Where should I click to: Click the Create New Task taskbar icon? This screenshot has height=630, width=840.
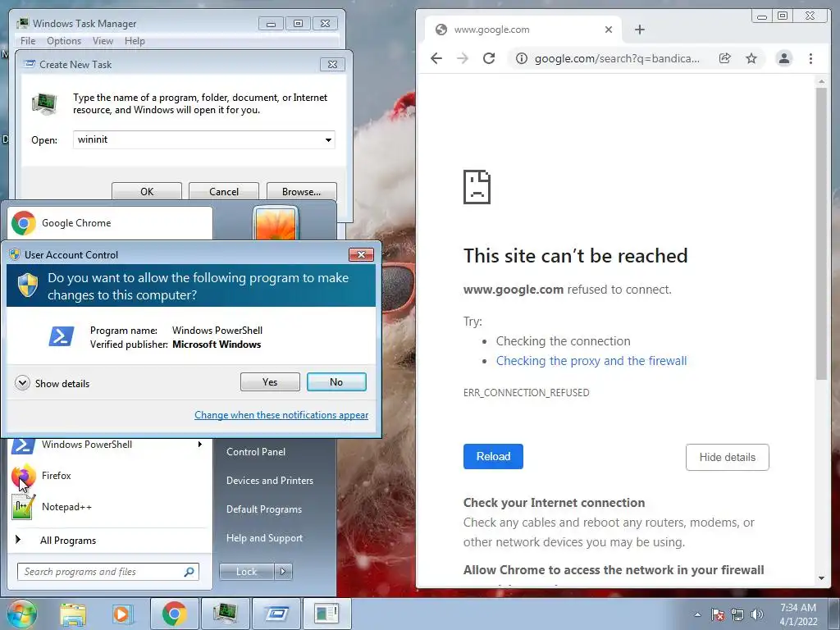276,614
